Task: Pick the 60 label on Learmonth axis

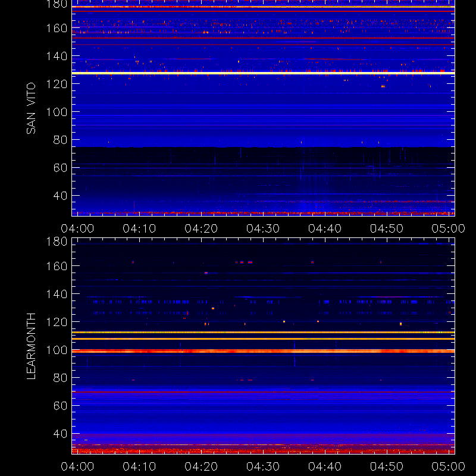Action: 61,406
